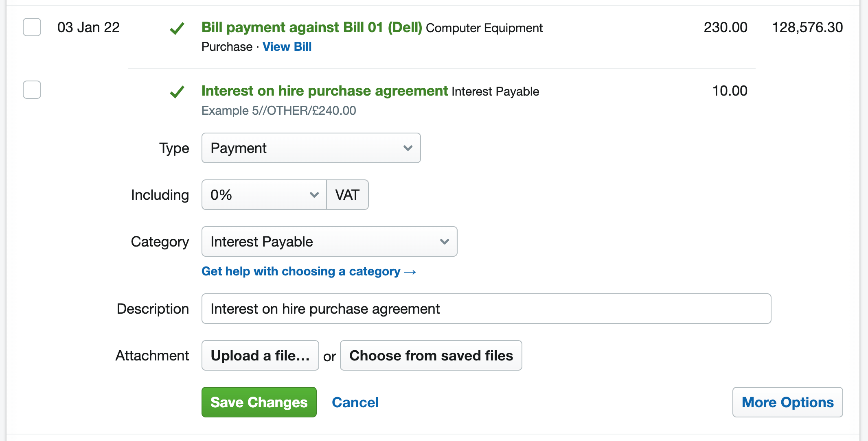Image resolution: width=868 pixels, height=441 pixels.
Task: Click the chevron on the Type dropdown
Action: tap(408, 148)
